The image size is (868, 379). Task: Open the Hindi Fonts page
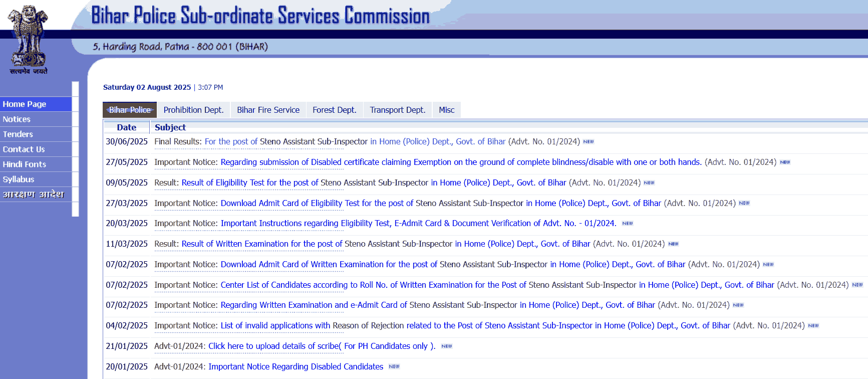25,164
